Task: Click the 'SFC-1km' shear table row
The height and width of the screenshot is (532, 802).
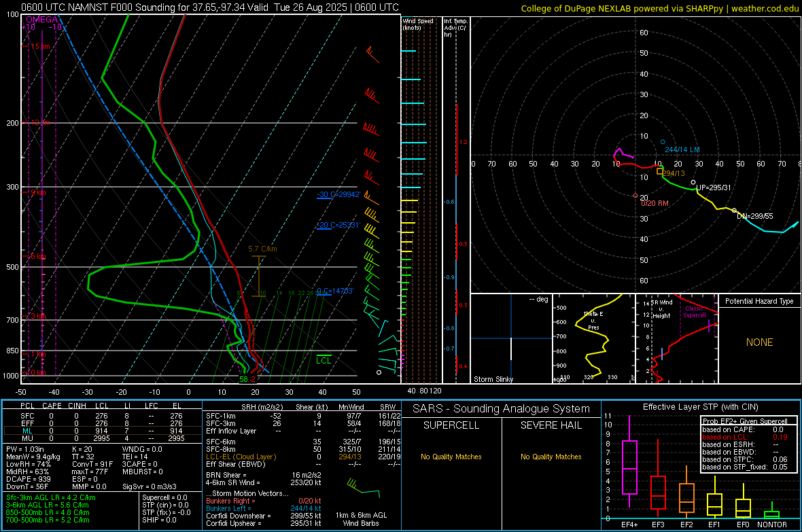Action: click(x=303, y=416)
